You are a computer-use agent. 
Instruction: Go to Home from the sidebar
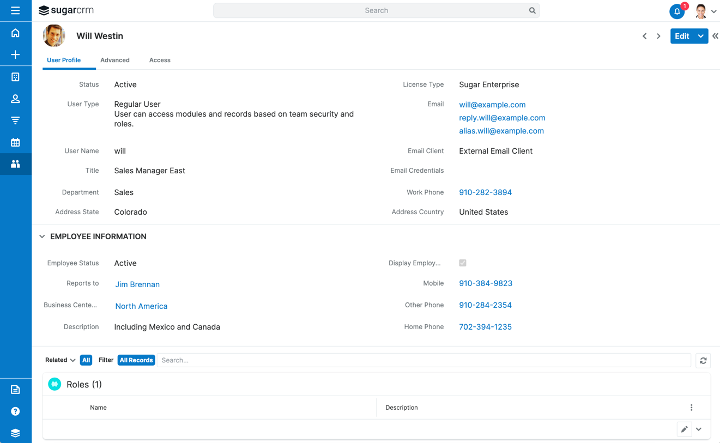pos(15,33)
